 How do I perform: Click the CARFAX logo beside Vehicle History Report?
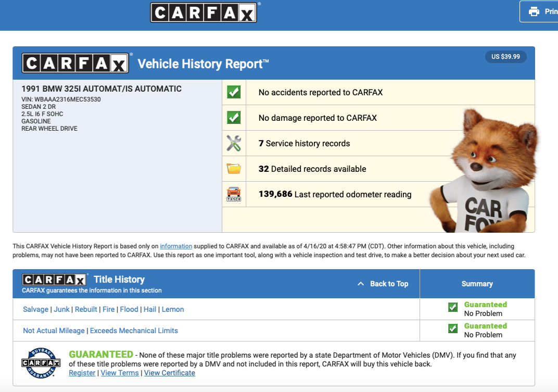coord(75,63)
